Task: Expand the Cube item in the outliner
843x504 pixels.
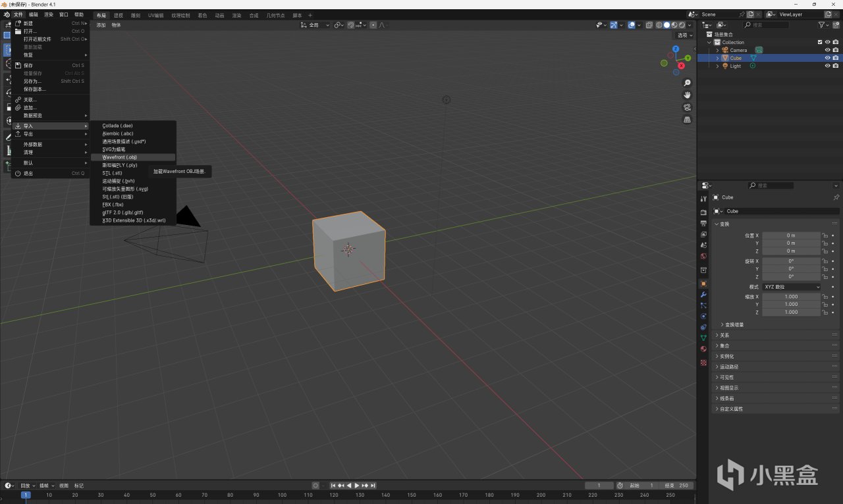Action: [718, 58]
